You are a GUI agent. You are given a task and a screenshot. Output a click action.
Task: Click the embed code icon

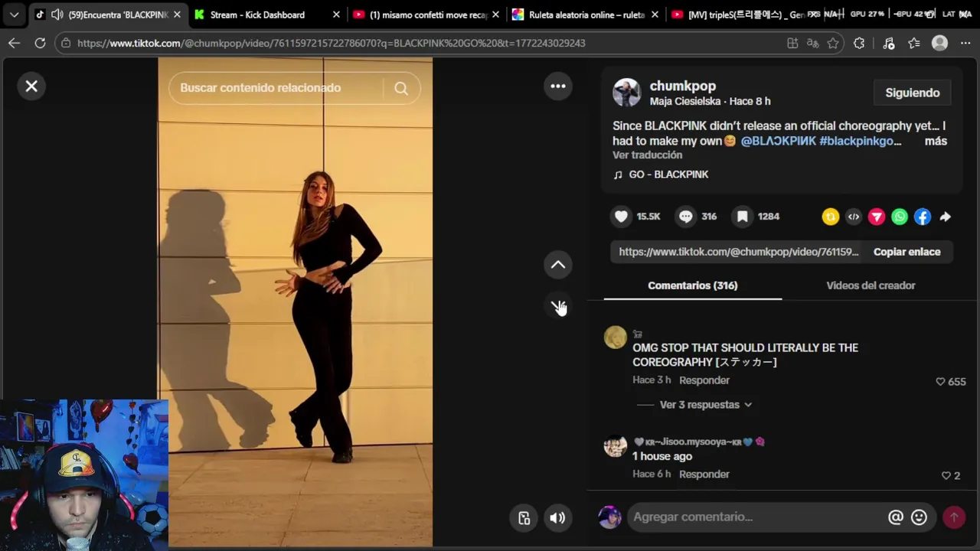click(x=854, y=217)
